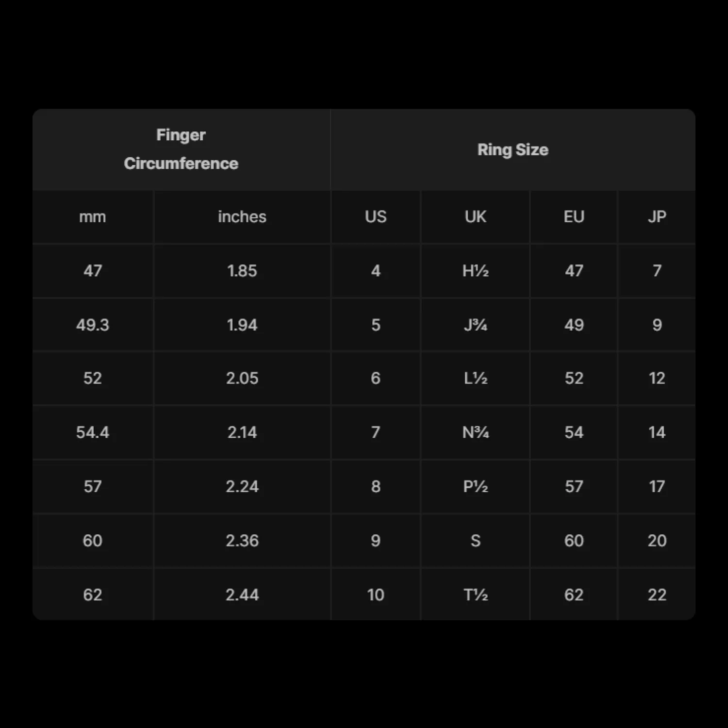Screen dimensions: 728x728
Task: Click the UK column header
Action: (475, 216)
